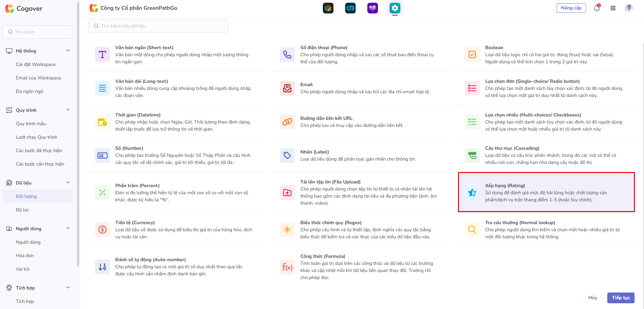The image size is (644, 309).
Task: Open the purple heart app icon
Action: (372, 8)
